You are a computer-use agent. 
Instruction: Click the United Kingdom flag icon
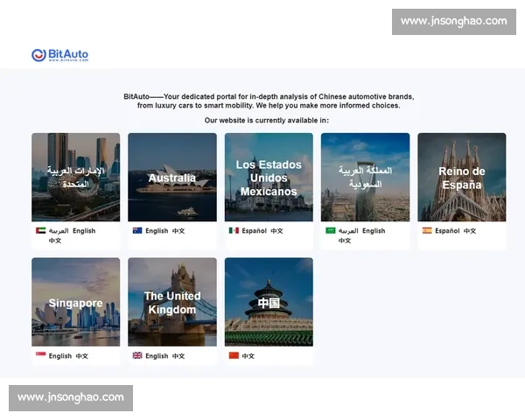click(136, 356)
